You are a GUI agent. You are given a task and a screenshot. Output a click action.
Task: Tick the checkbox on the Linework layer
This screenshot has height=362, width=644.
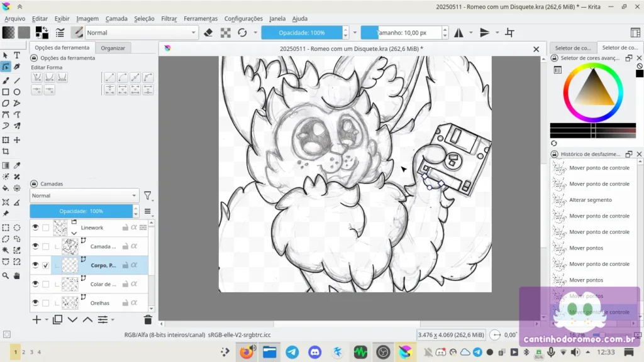pos(45,228)
